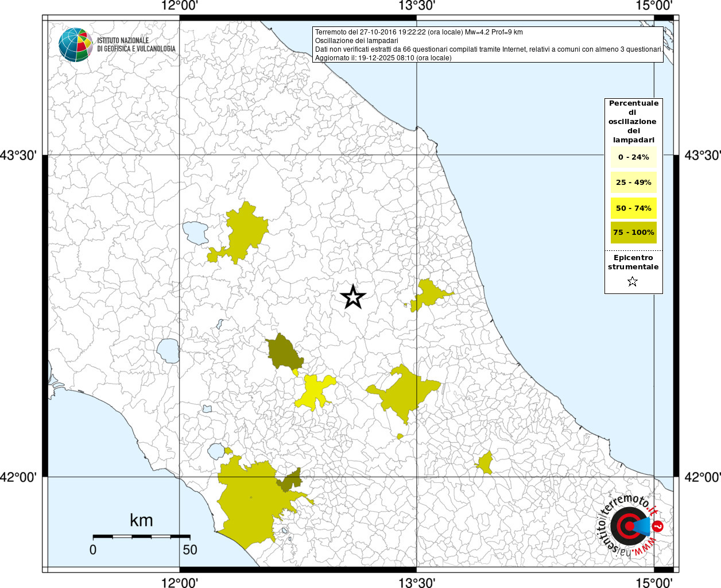Image resolution: width=721 pixels, height=588 pixels.
Task: Click the '0' scale bar value
Action: 93,550
